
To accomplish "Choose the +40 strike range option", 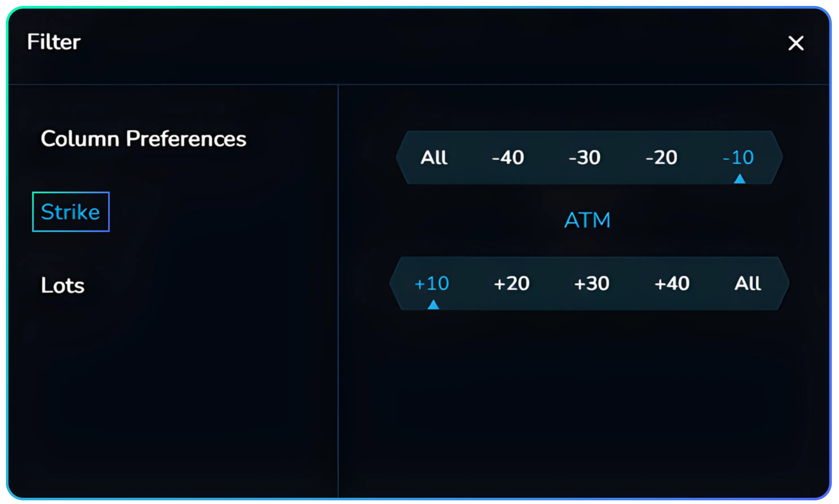I will point(672,283).
